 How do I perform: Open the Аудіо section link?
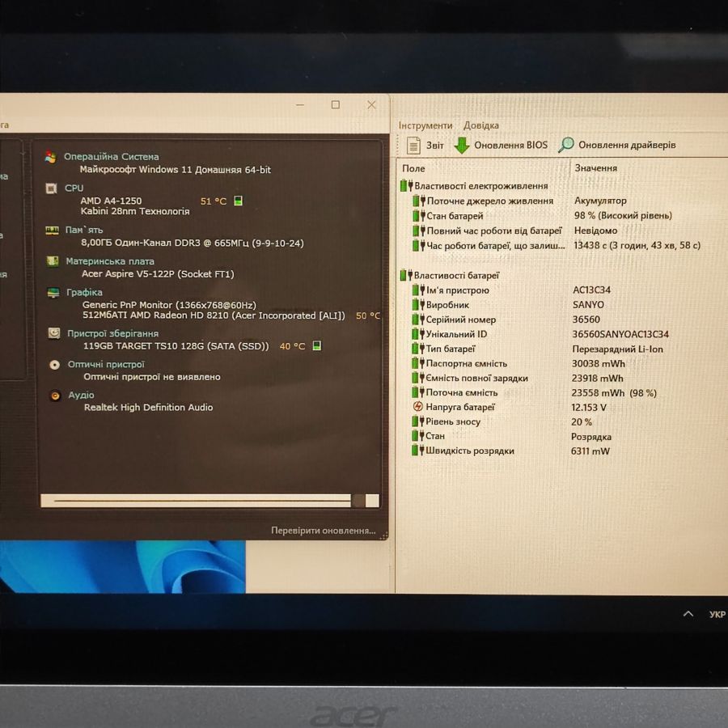click(x=81, y=395)
